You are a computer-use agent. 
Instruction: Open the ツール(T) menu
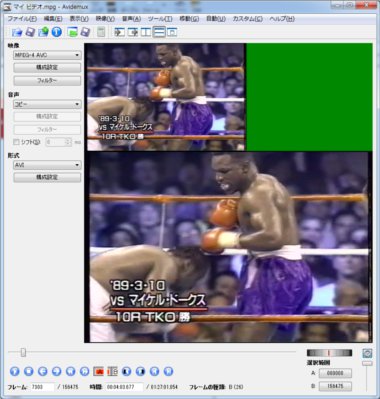coord(160,19)
